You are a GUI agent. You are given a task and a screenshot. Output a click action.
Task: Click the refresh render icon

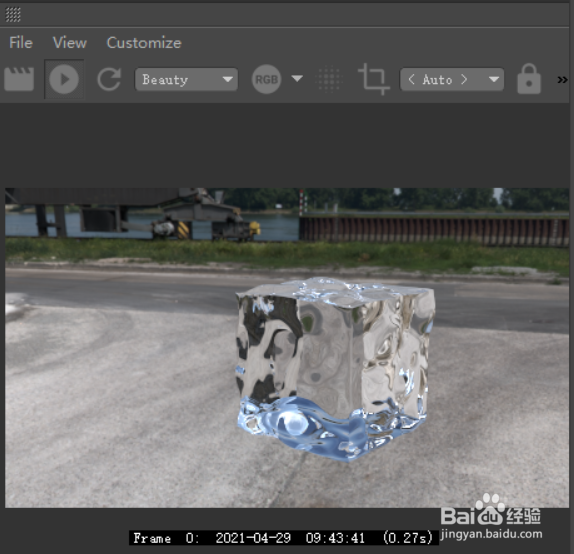pyautogui.click(x=109, y=79)
